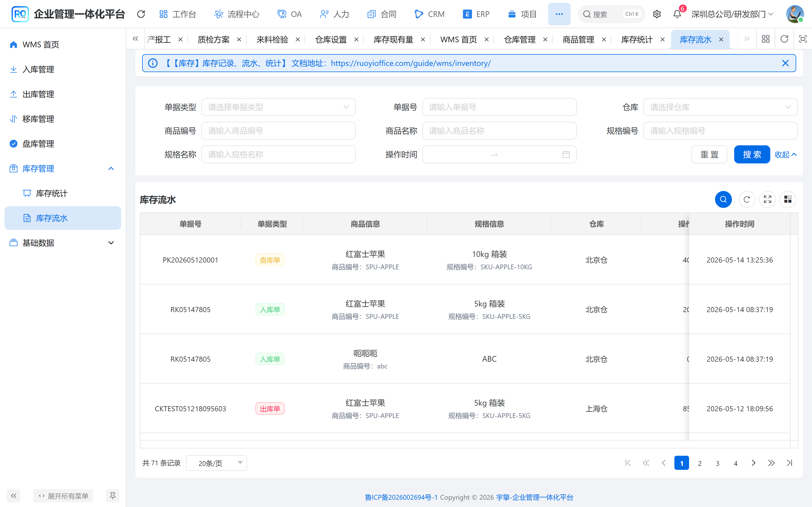The width and height of the screenshot is (812, 507).
Task: Click the blue 搜索 button
Action: pyautogui.click(x=752, y=154)
